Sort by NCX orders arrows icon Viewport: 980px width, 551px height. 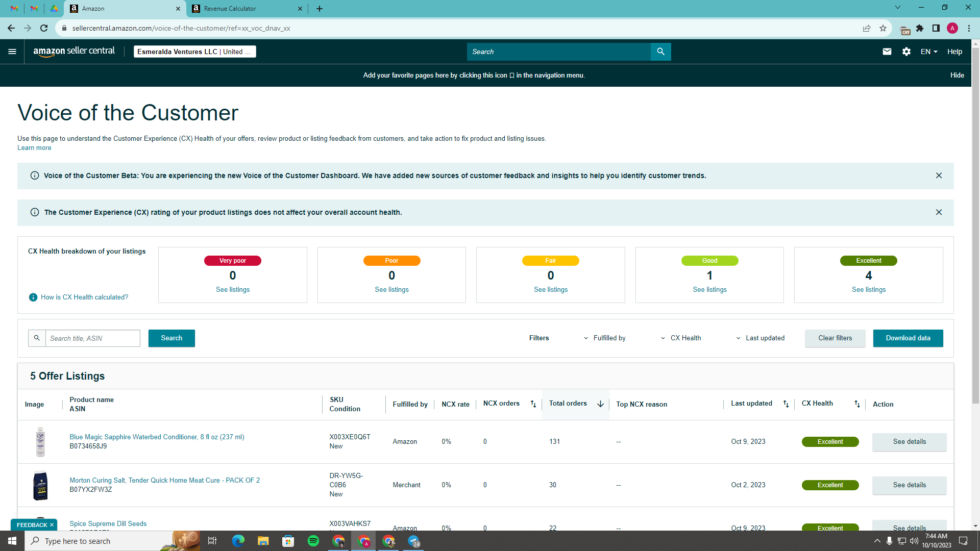(533, 404)
